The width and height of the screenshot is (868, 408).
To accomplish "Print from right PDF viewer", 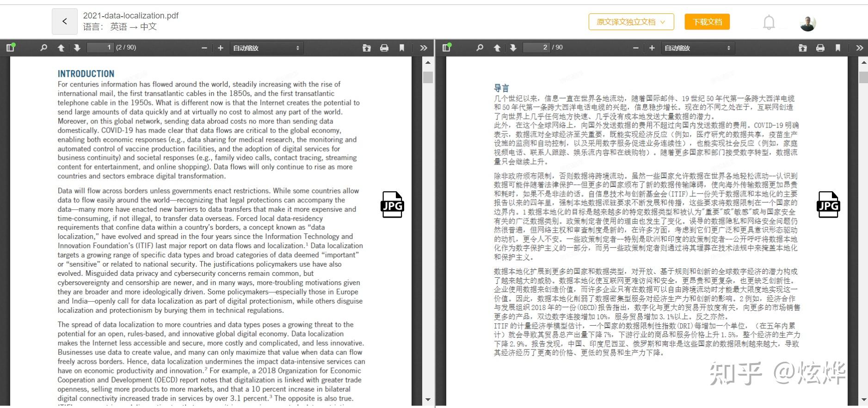I will [x=820, y=48].
